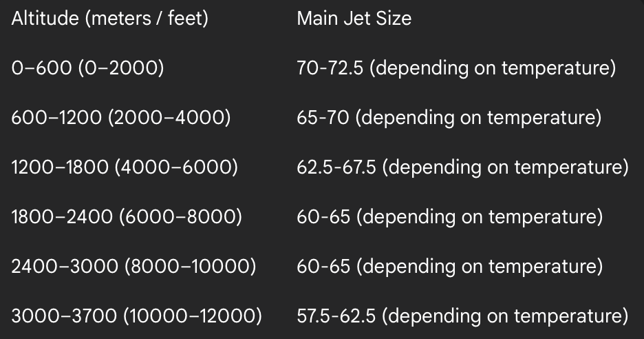The image size is (644, 339).
Task: Click the jet size for 1800–2400 meters
Action: coord(449,217)
